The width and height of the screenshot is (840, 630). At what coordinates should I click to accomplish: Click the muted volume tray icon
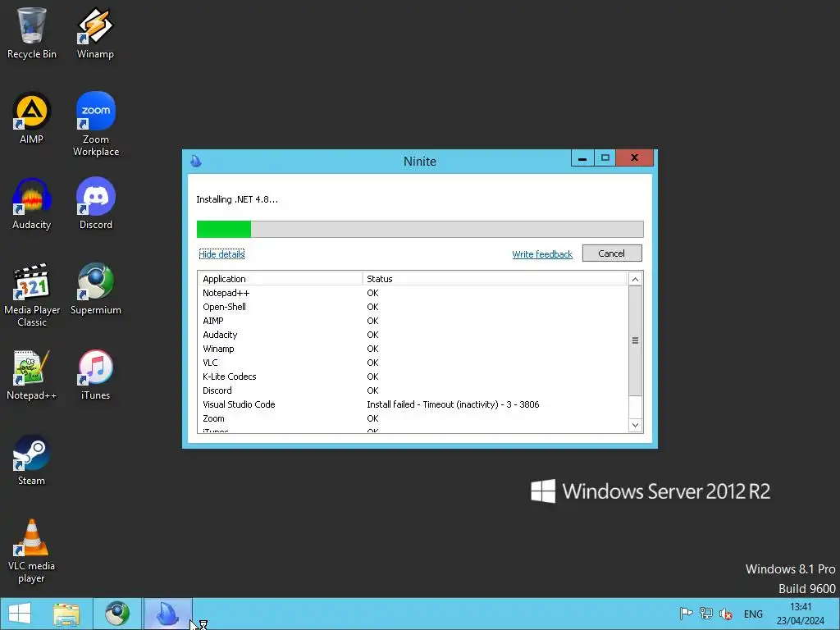coord(726,614)
